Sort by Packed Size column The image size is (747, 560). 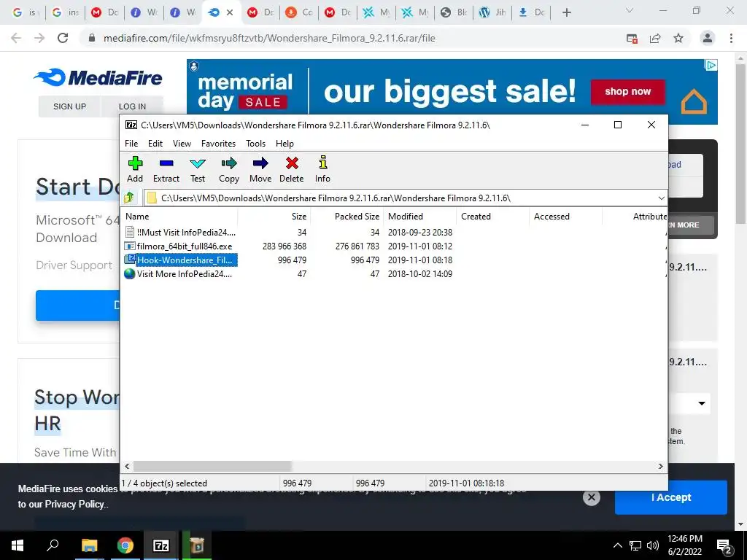pos(347,216)
